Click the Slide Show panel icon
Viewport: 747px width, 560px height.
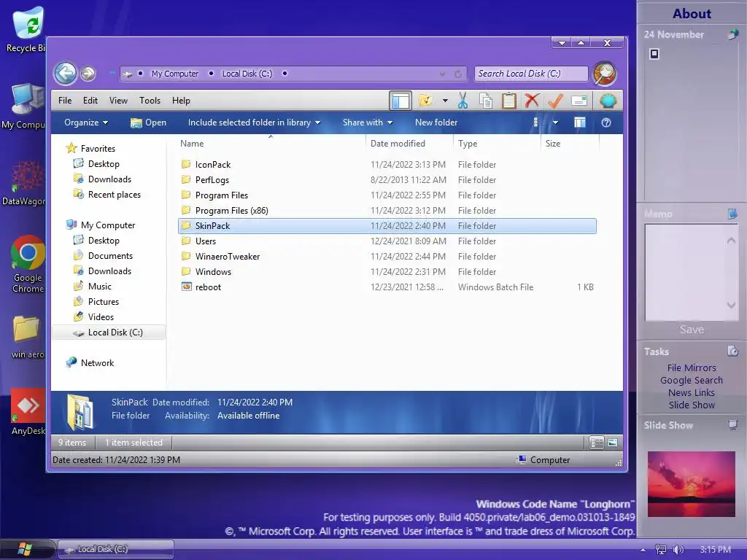click(x=732, y=425)
